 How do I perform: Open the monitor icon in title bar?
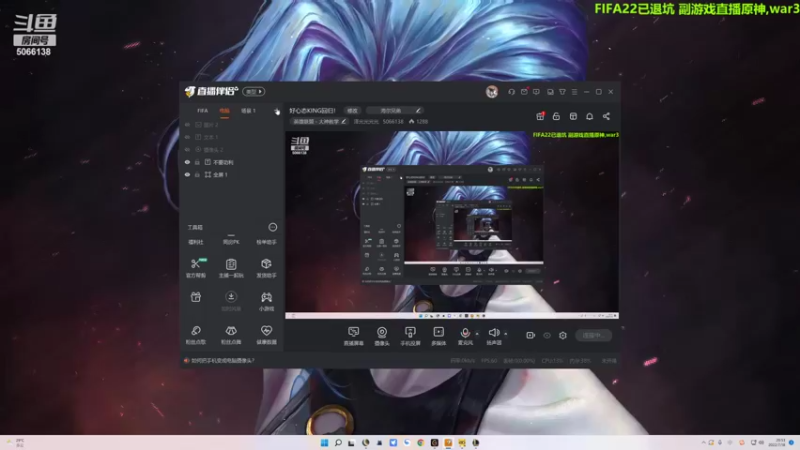[x=550, y=92]
